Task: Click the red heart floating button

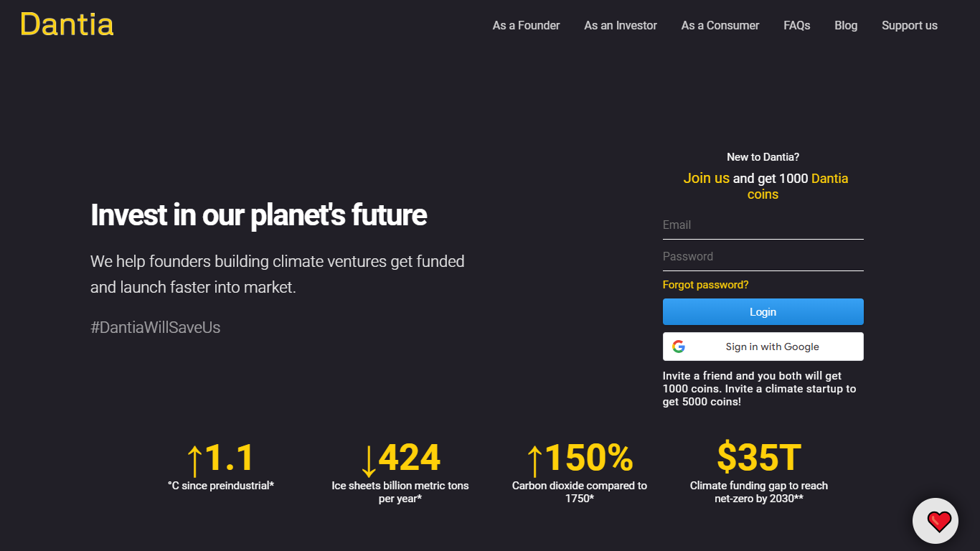Action: pos(936,521)
